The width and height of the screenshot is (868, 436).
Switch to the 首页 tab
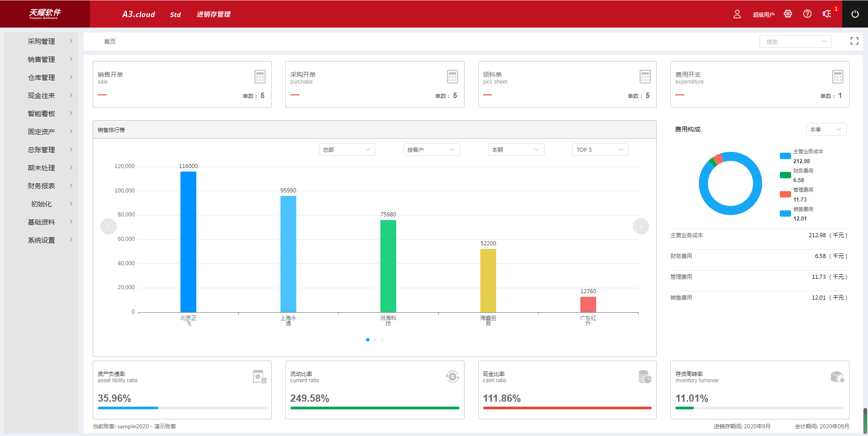coord(110,42)
